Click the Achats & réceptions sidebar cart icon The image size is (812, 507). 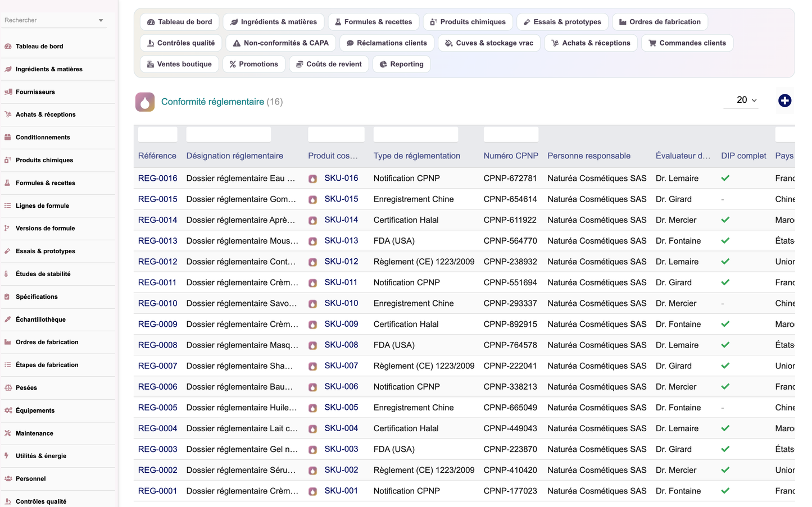pyautogui.click(x=8, y=115)
